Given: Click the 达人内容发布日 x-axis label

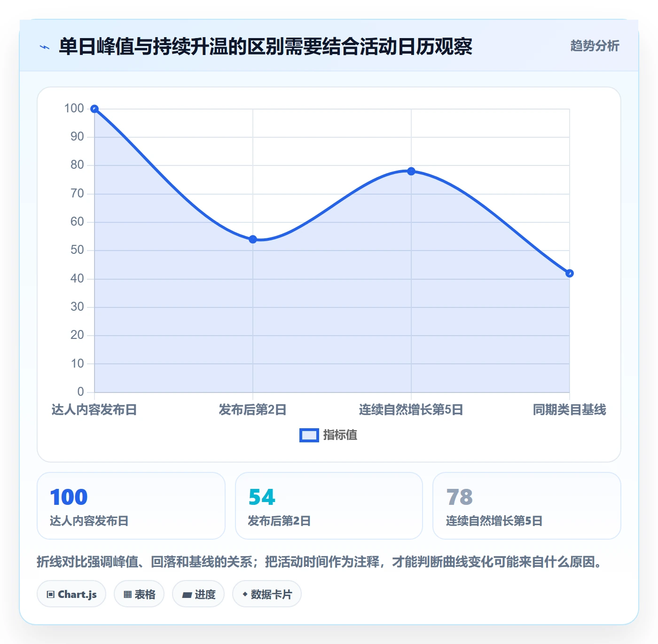Looking at the screenshot, I should coord(94,409).
